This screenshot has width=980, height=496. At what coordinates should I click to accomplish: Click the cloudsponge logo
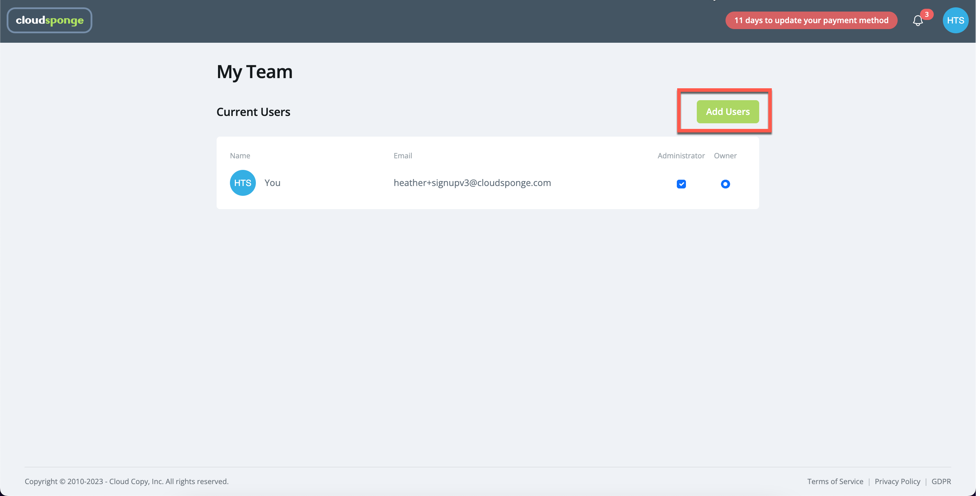click(49, 20)
